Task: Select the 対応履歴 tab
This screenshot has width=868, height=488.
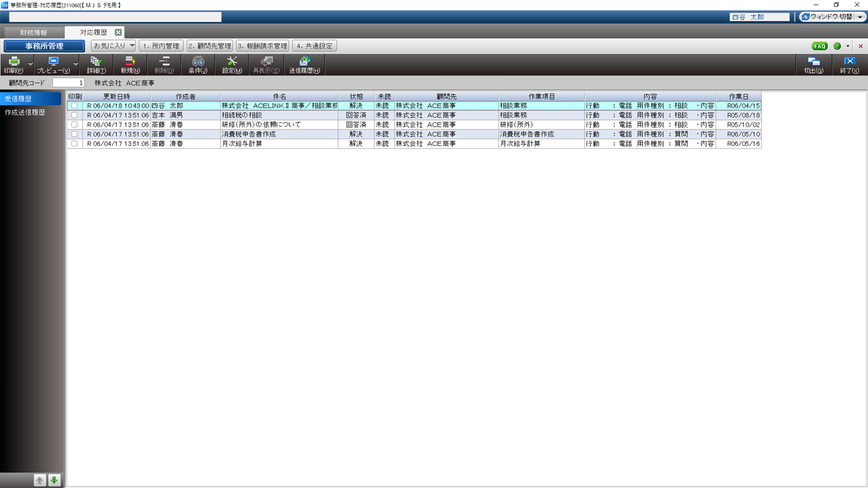Action: pos(94,33)
